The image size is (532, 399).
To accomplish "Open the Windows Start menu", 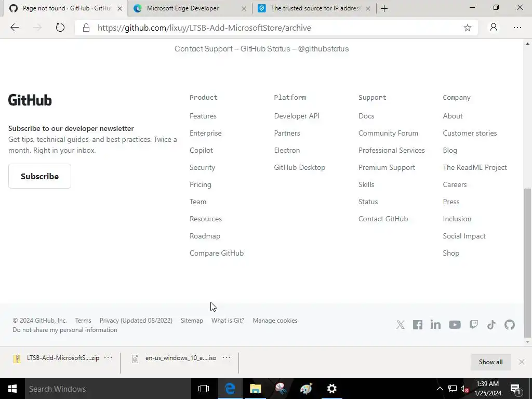I will (12, 389).
